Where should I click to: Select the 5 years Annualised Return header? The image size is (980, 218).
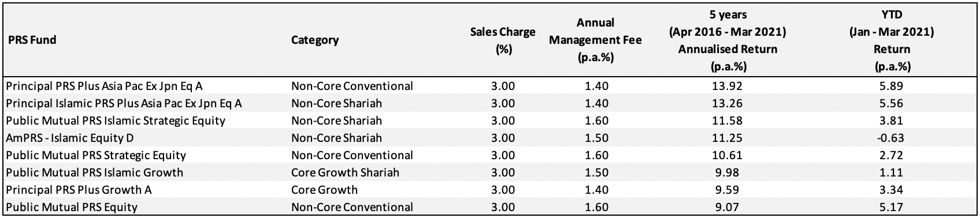[727, 40]
